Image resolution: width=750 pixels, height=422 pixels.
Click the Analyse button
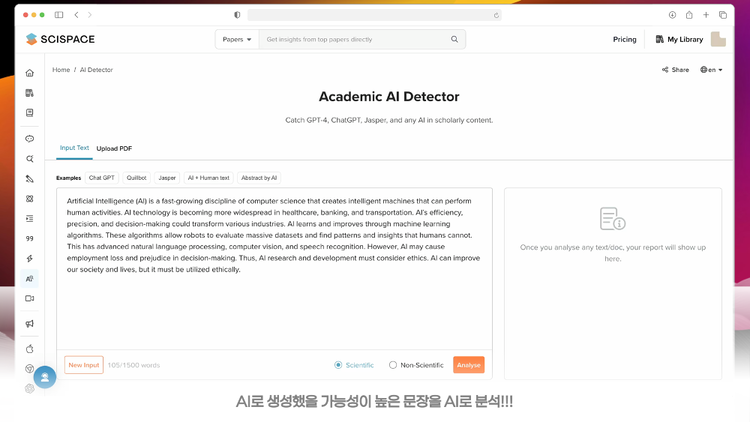point(469,365)
